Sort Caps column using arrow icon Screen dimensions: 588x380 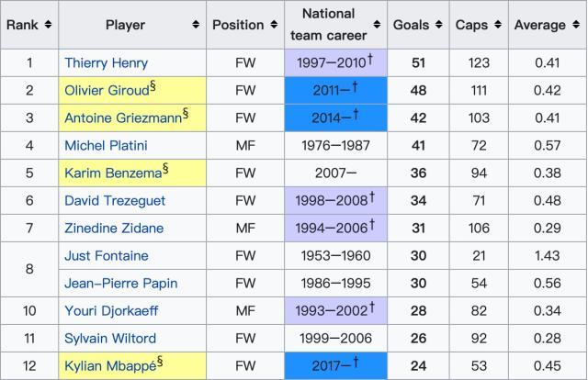(497, 26)
